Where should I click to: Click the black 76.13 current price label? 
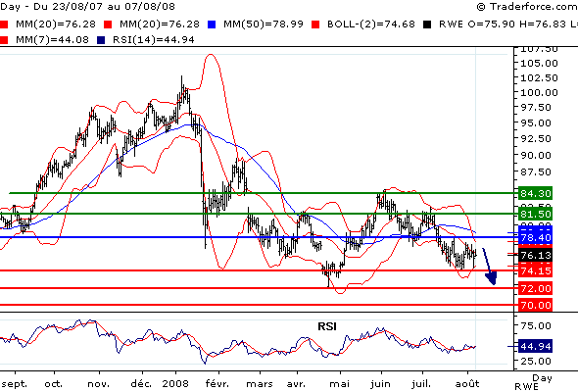click(535, 255)
